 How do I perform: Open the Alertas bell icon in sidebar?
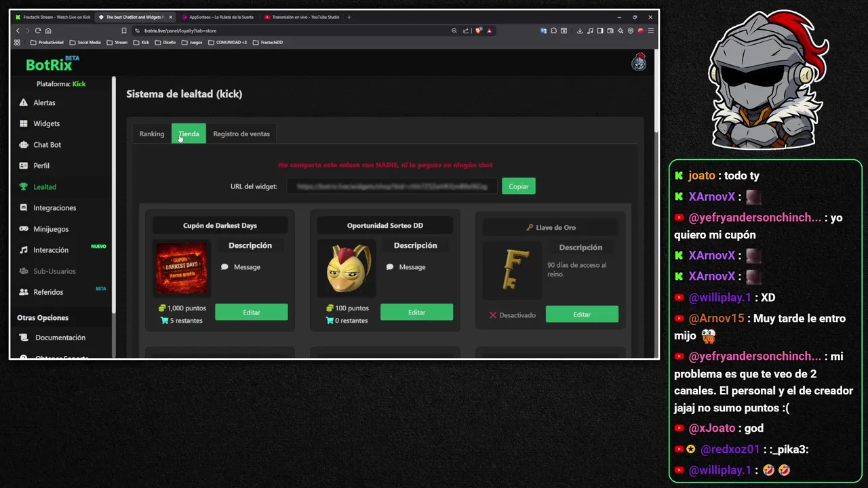point(24,102)
